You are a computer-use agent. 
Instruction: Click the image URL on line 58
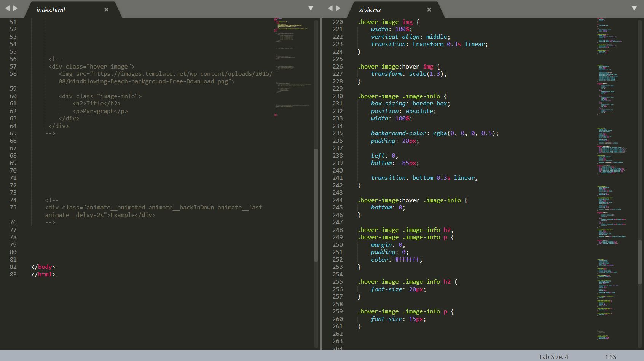click(x=182, y=74)
